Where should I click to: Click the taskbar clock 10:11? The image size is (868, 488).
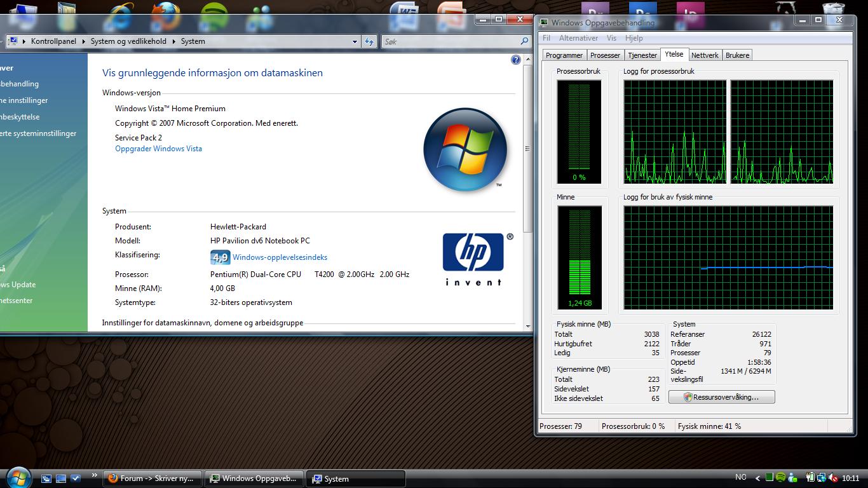[850, 478]
